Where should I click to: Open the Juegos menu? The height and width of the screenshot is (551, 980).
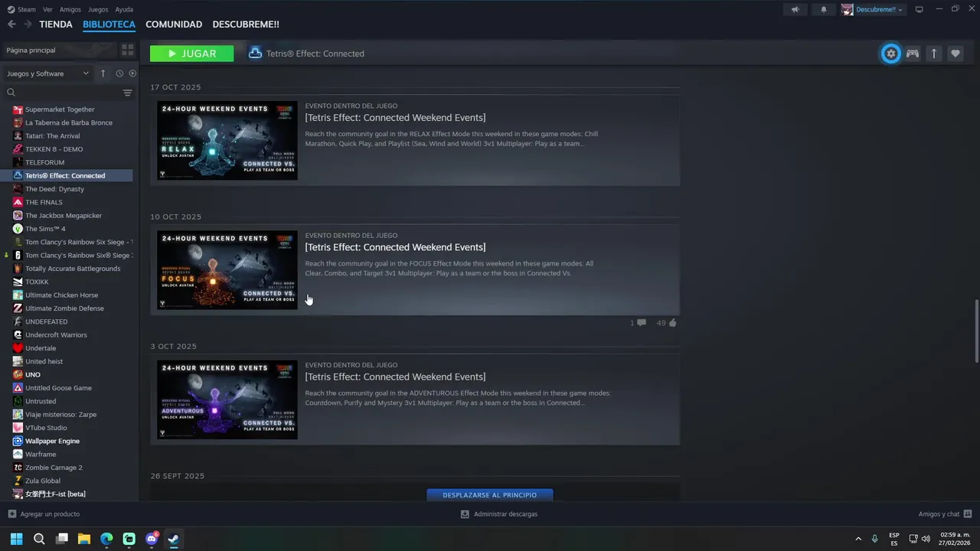coord(98,9)
